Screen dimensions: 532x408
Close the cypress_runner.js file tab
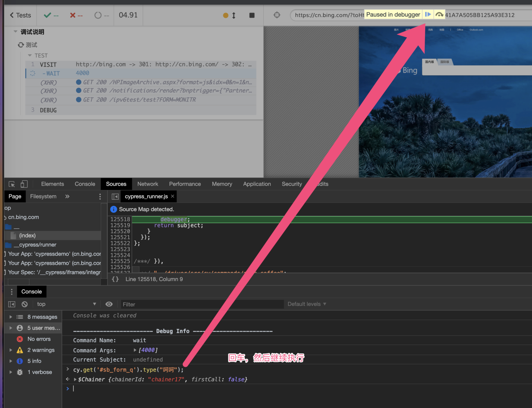tap(173, 196)
